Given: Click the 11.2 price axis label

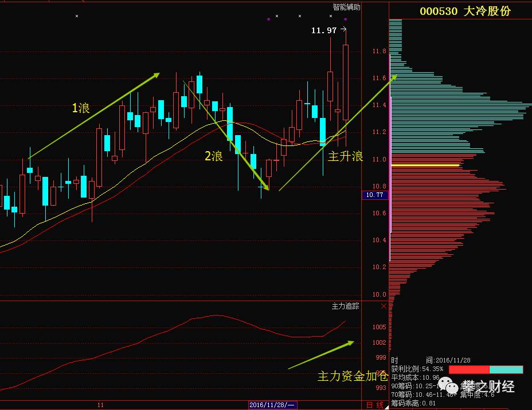Looking at the screenshot, I should click(380, 132).
